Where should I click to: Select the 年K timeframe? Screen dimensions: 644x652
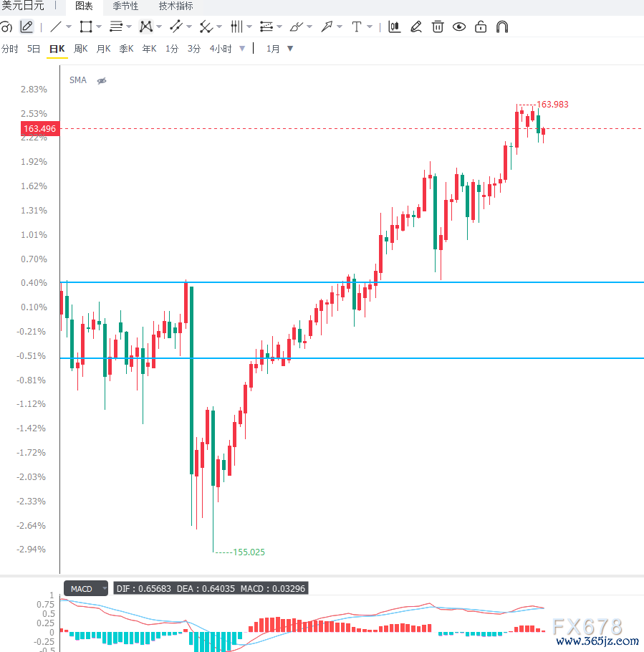coord(149,49)
